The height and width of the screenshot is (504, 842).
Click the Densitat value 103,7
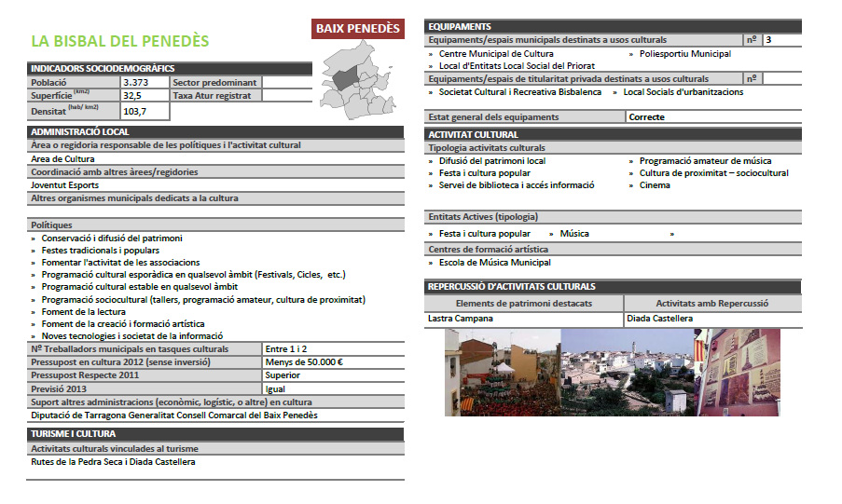(x=135, y=112)
